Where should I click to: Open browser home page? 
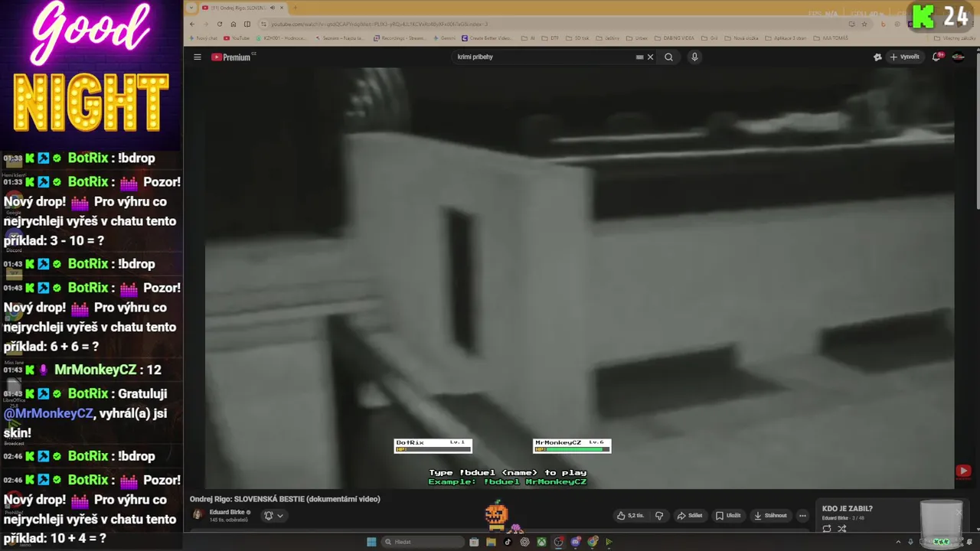pos(234,24)
